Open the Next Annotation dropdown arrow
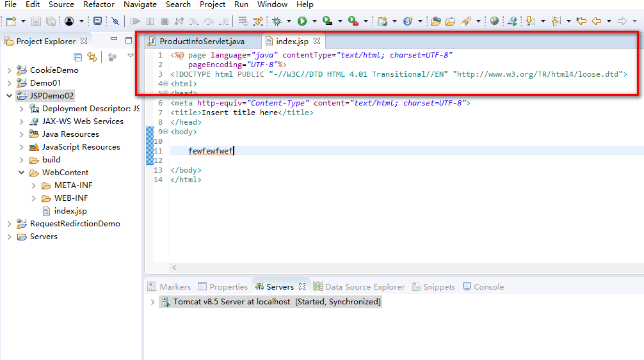 point(543,21)
